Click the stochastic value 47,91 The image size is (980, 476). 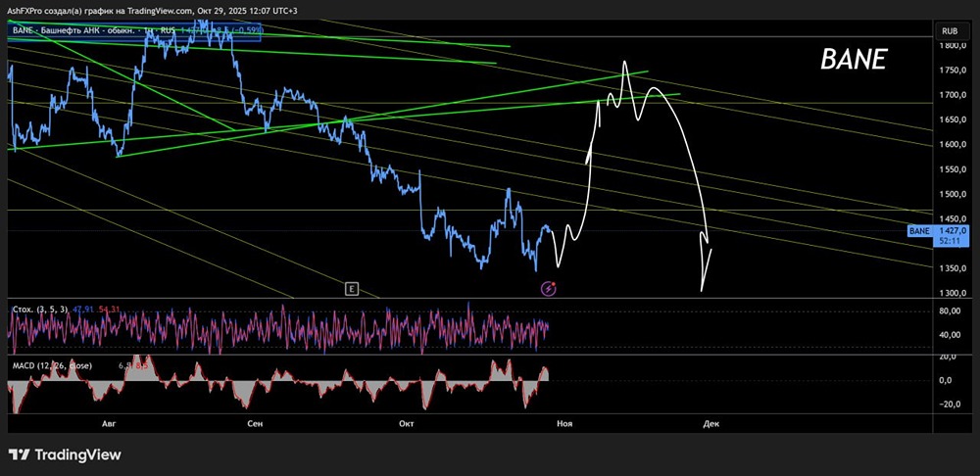[x=82, y=309]
